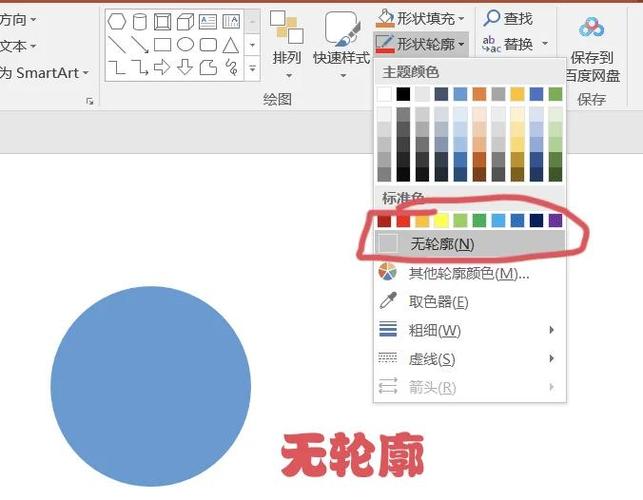Screen dimensions: 643x500
Task: Click the 无轮廓 red text on slide
Action: tap(353, 455)
